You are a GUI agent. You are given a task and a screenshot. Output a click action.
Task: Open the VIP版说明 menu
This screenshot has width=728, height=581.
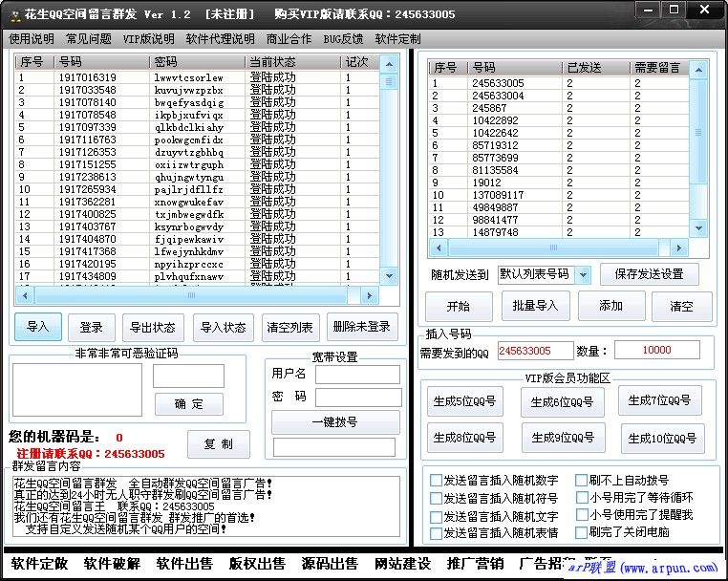tap(149, 38)
